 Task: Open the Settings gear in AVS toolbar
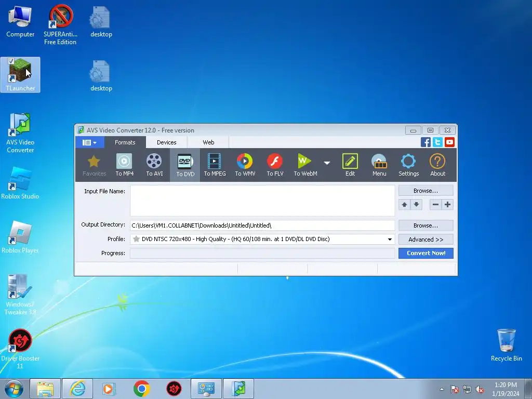click(x=408, y=165)
